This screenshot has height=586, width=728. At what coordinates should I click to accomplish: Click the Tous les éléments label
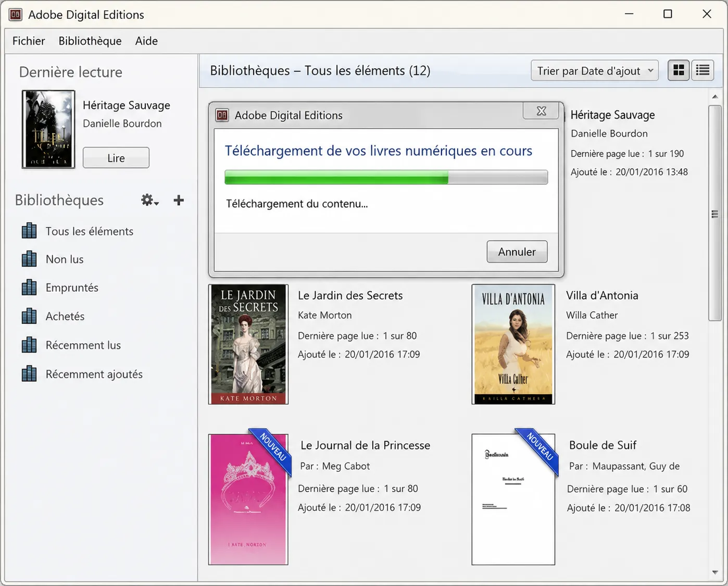[90, 231]
